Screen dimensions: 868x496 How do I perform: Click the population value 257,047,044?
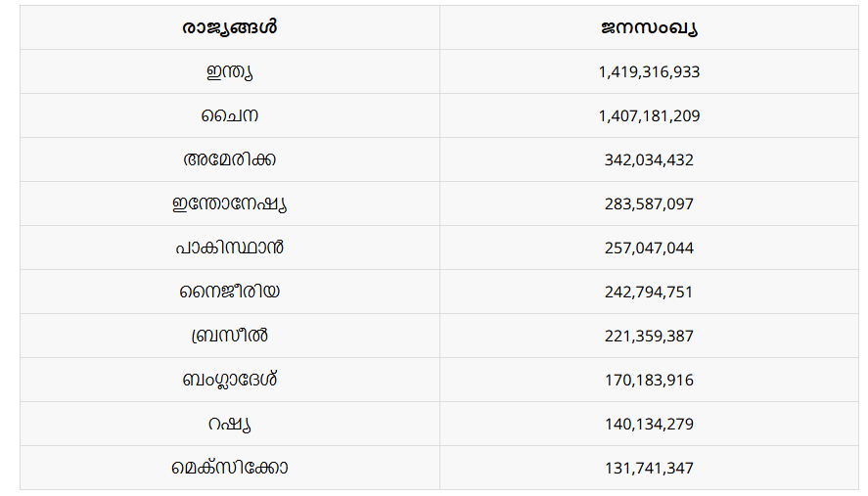649,248
